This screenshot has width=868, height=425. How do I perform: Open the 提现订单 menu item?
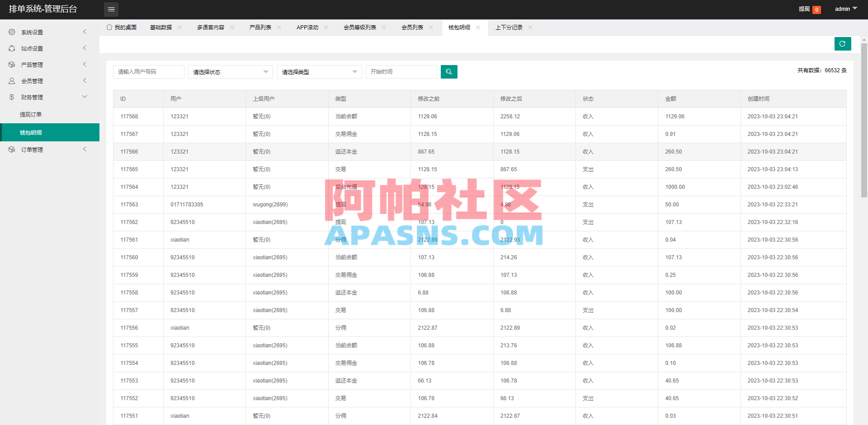pos(30,114)
